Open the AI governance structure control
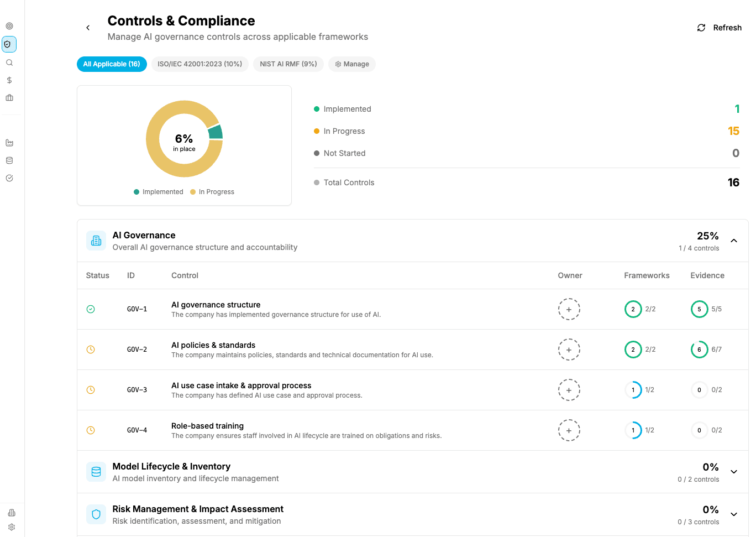The image size is (756, 537). (216, 305)
